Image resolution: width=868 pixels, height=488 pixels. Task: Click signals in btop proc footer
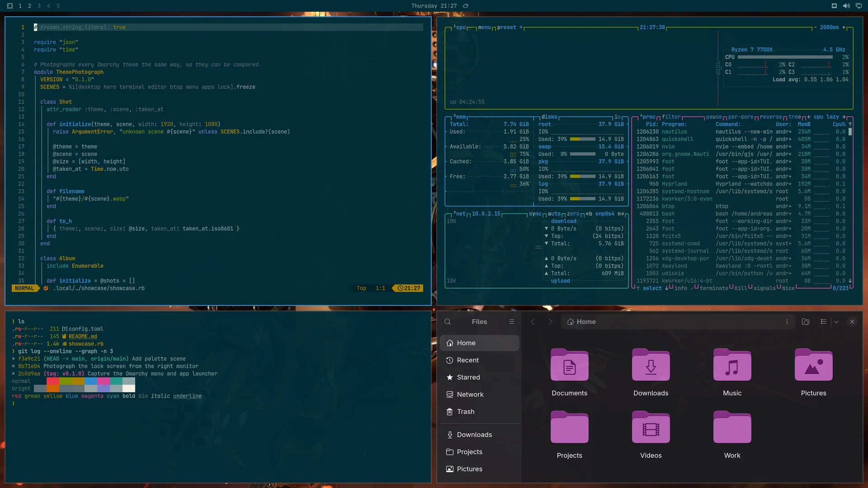click(x=764, y=288)
